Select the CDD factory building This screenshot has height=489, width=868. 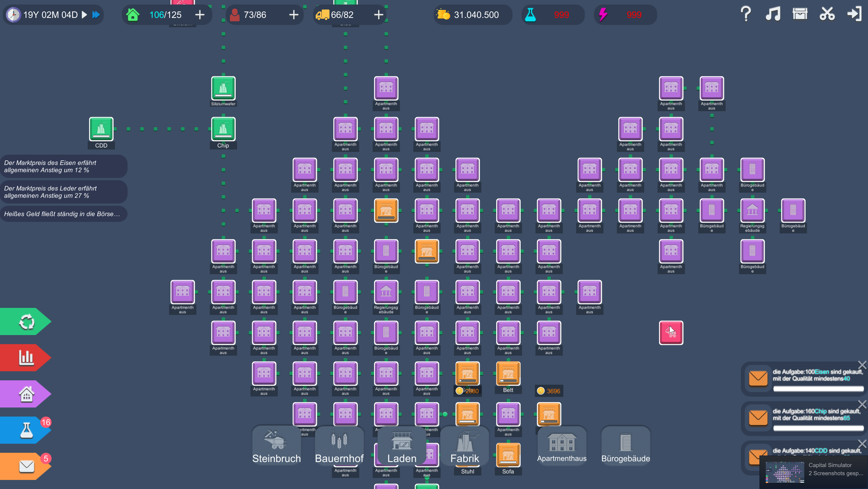[101, 129]
